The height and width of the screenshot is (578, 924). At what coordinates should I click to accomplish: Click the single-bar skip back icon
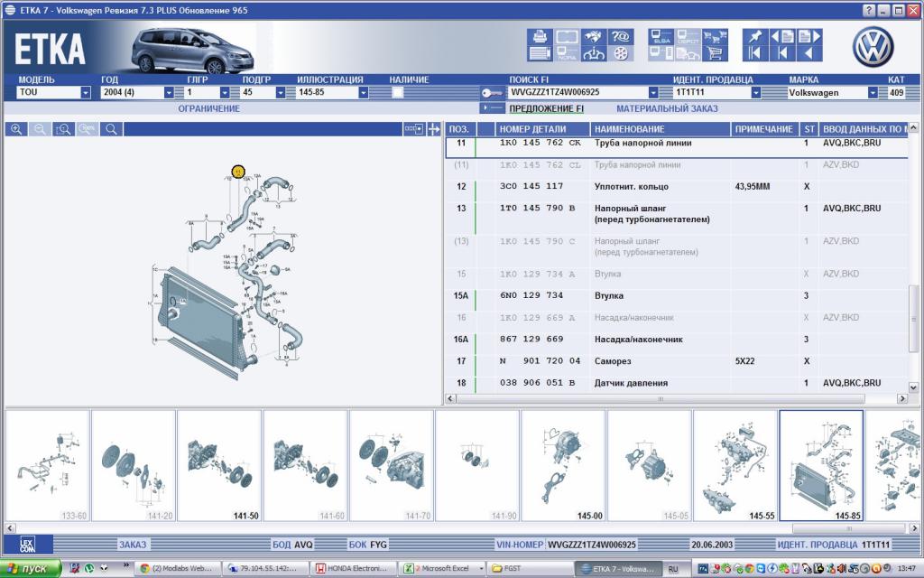click(782, 53)
